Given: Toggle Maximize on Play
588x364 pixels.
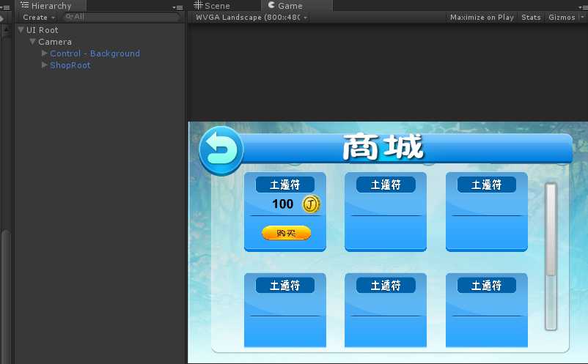Looking at the screenshot, I should tap(482, 18).
